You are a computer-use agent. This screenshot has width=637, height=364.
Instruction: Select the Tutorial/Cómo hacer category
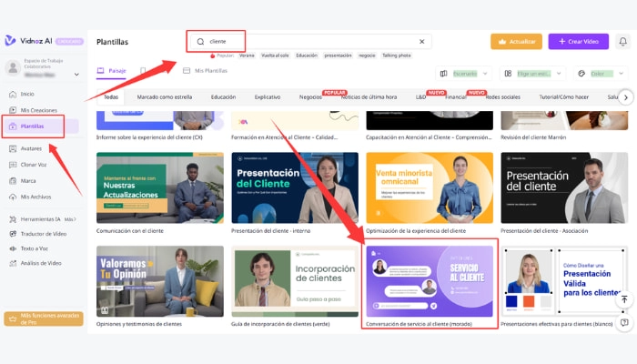[563, 97]
